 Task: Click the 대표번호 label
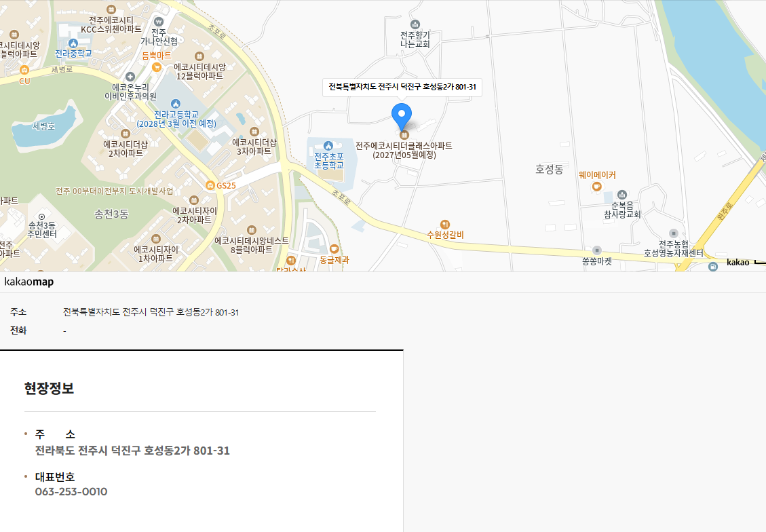[55, 477]
